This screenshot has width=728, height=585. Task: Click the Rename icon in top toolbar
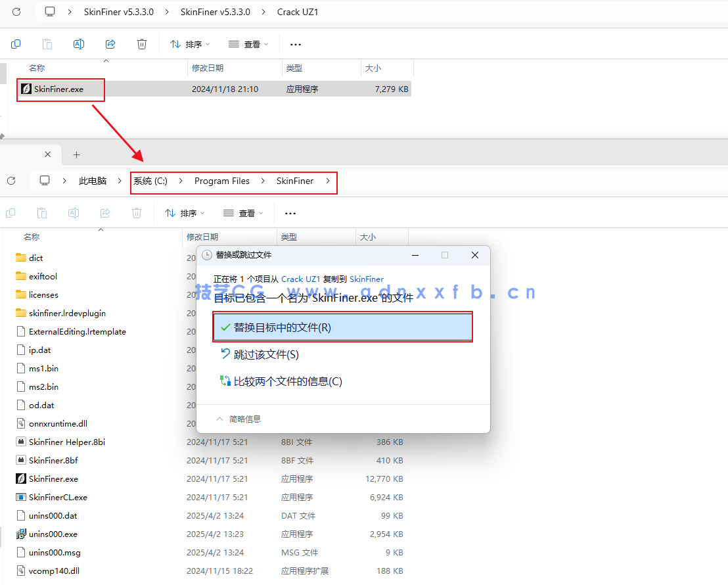pos(79,44)
